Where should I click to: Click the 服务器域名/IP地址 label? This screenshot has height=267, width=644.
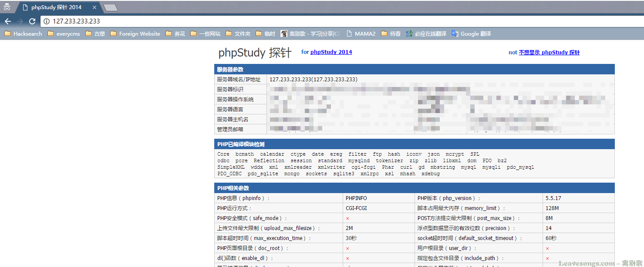point(239,80)
